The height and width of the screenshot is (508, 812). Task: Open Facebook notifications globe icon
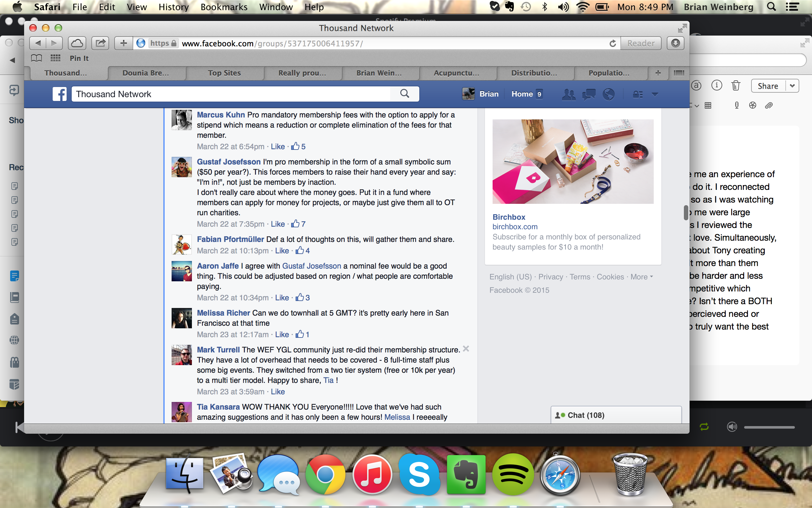609,94
